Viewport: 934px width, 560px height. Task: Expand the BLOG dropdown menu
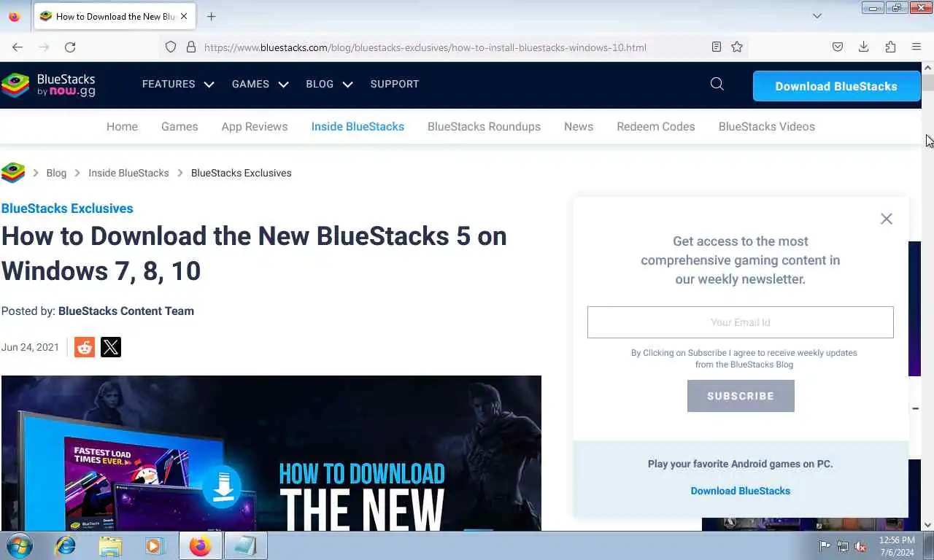(x=329, y=84)
